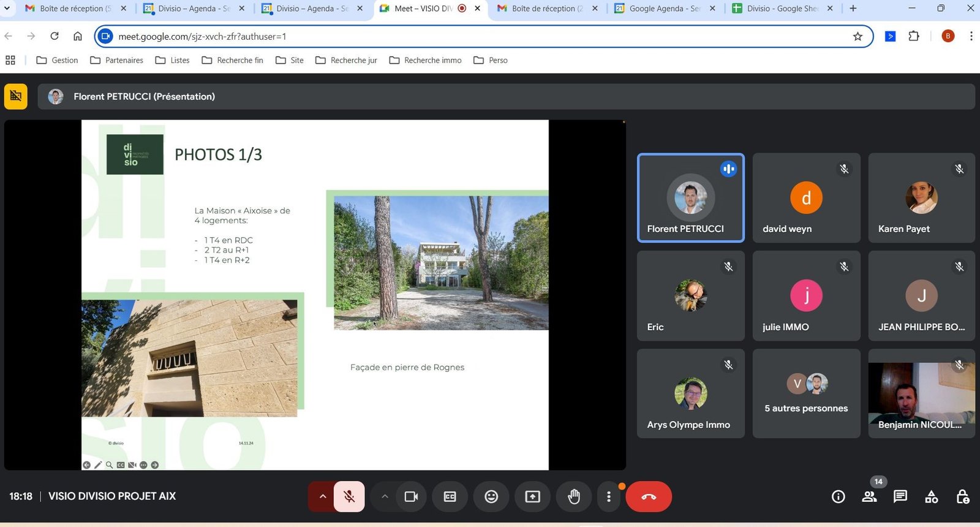The height and width of the screenshot is (527, 980).
Task: Click the address bar URL field
Action: coord(484,36)
